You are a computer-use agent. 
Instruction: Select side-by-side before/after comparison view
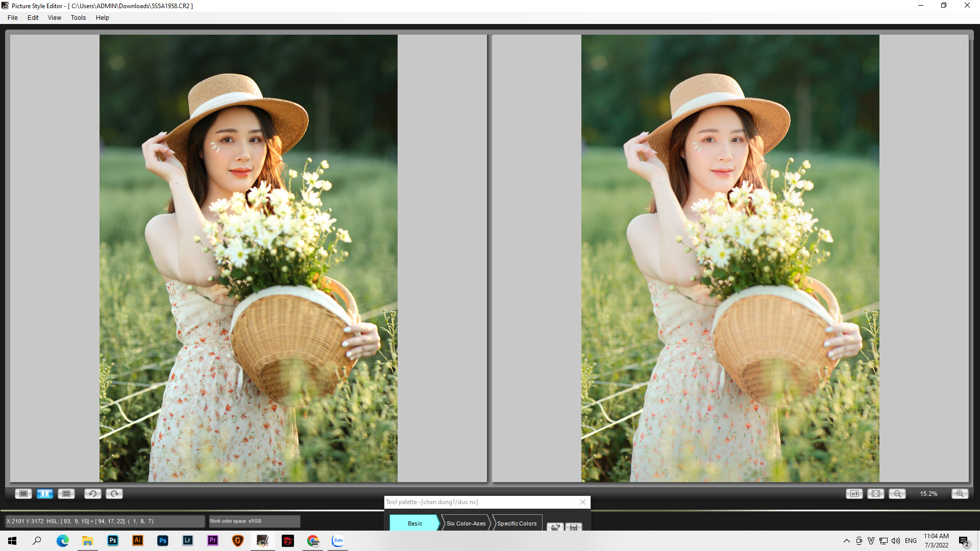pyautogui.click(x=45, y=493)
